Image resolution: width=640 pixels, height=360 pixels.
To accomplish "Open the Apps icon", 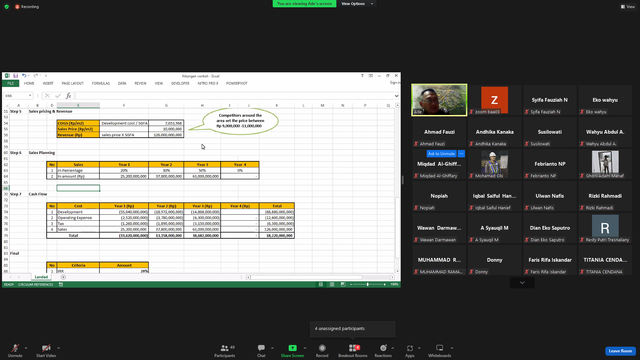I will (x=409, y=348).
